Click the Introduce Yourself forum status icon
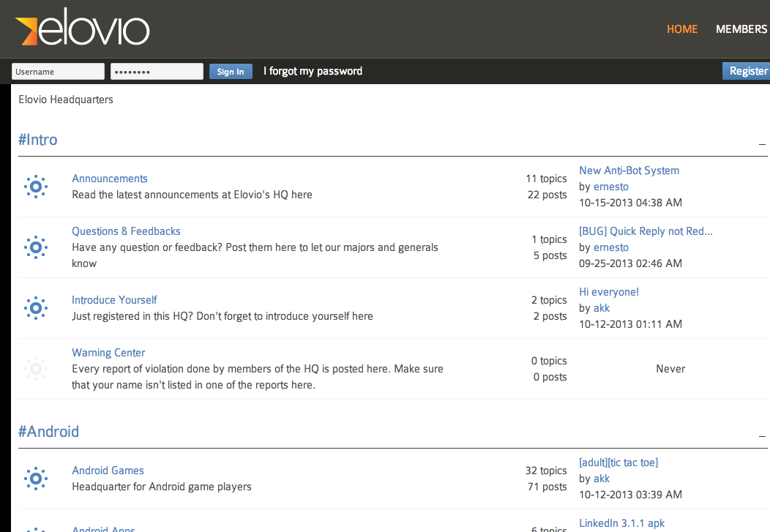This screenshot has width=770, height=532. (36, 308)
